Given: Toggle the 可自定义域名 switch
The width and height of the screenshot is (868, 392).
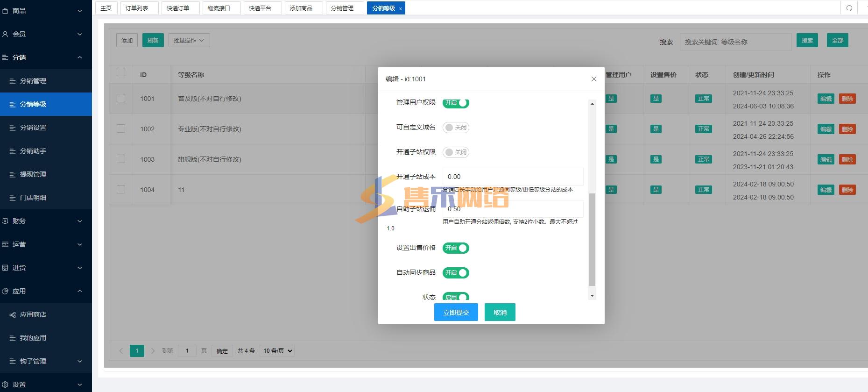Looking at the screenshot, I should (456, 128).
